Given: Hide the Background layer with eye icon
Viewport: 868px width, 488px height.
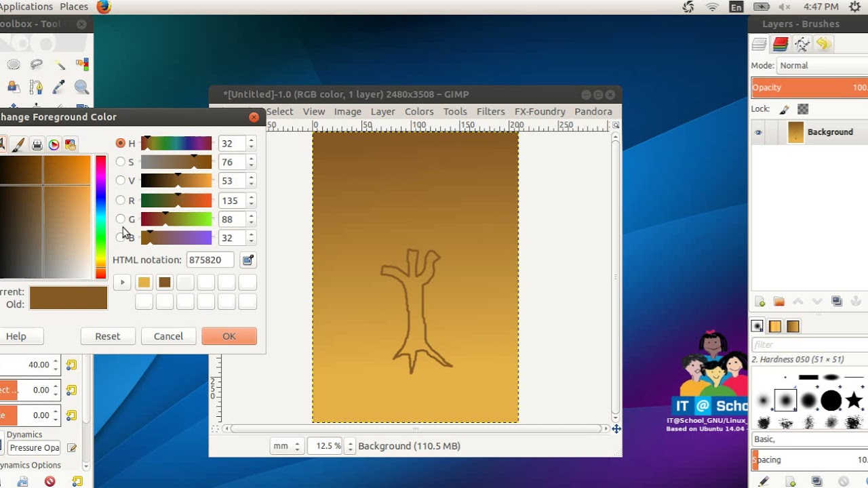Looking at the screenshot, I should click(x=758, y=132).
